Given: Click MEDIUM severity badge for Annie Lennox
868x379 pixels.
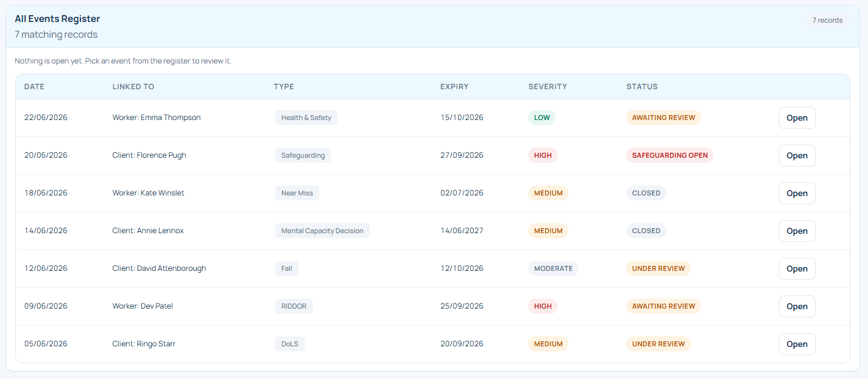Looking at the screenshot, I should coord(548,231).
